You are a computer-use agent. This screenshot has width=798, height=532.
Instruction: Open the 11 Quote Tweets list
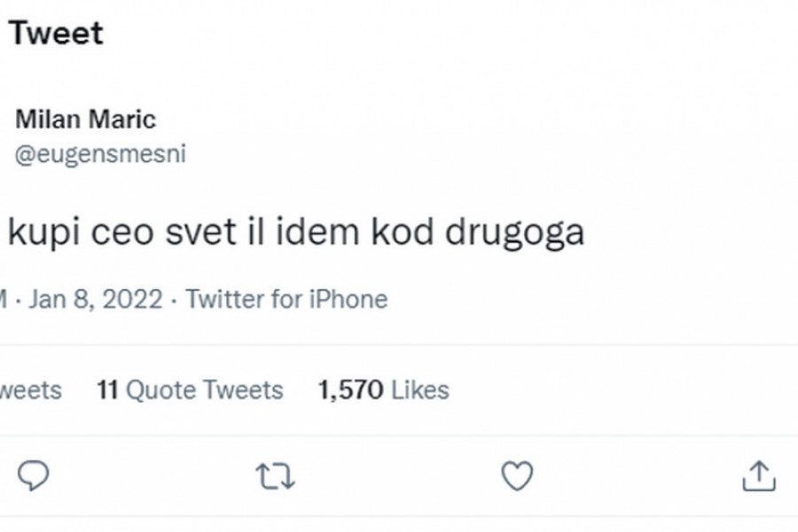[x=190, y=390]
